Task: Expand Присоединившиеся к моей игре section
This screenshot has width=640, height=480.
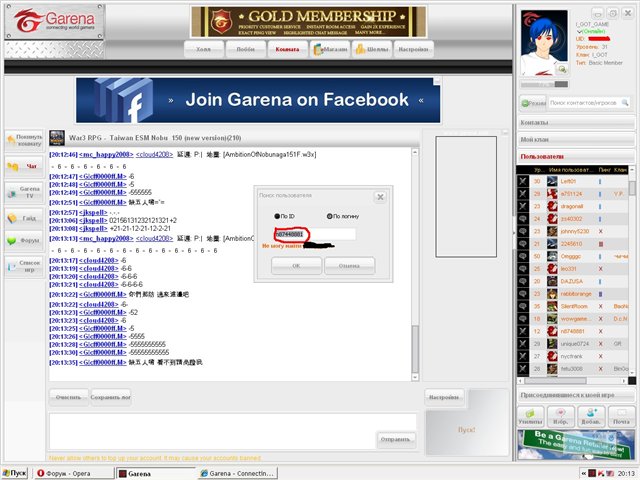Action: [576, 395]
